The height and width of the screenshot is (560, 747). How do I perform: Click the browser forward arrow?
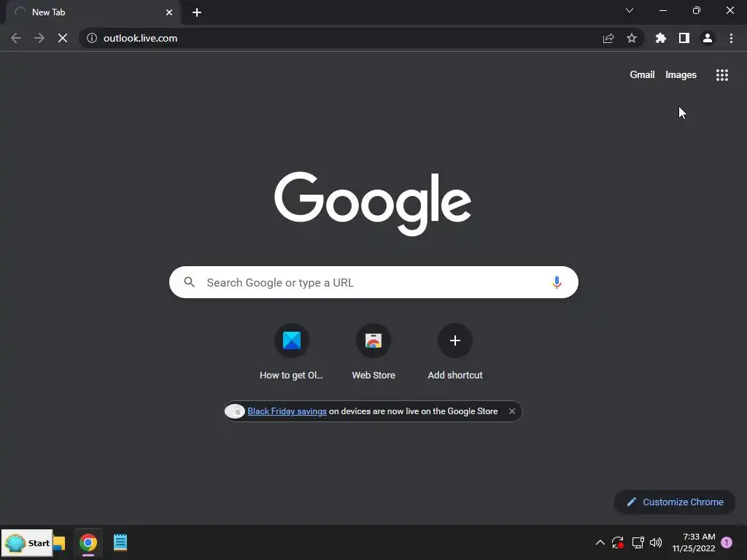[39, 38]
